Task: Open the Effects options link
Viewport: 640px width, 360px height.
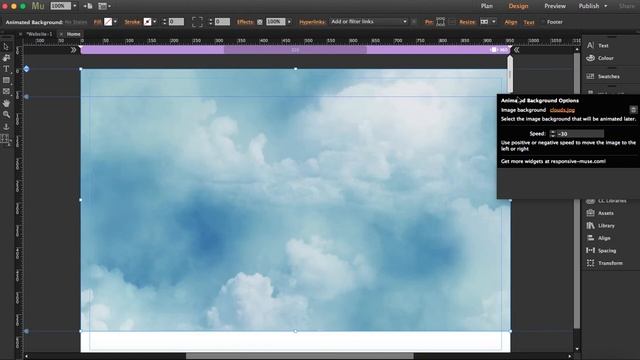Action: coord(245,22)
